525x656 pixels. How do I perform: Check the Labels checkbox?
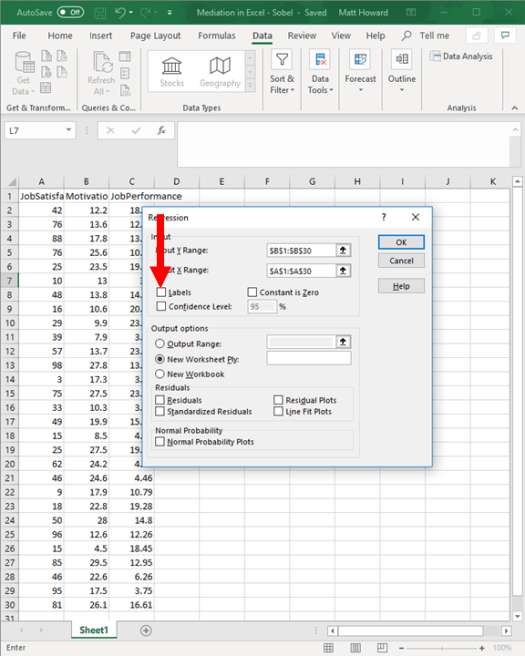click(161, 292)
